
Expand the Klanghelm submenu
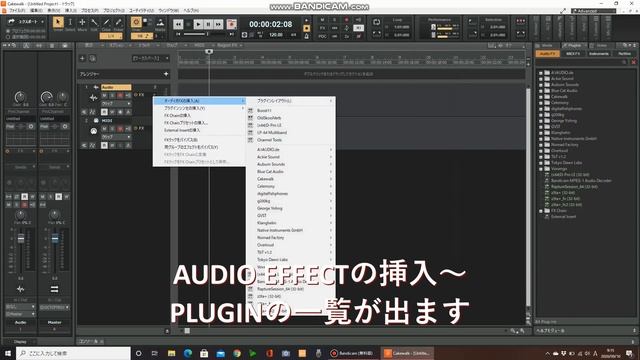[x=290, y=223]
